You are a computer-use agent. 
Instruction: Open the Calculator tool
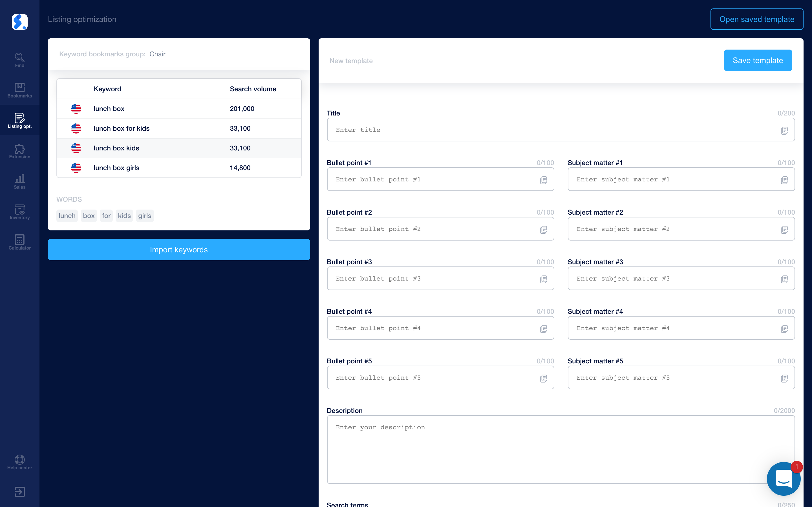(19, 243)
